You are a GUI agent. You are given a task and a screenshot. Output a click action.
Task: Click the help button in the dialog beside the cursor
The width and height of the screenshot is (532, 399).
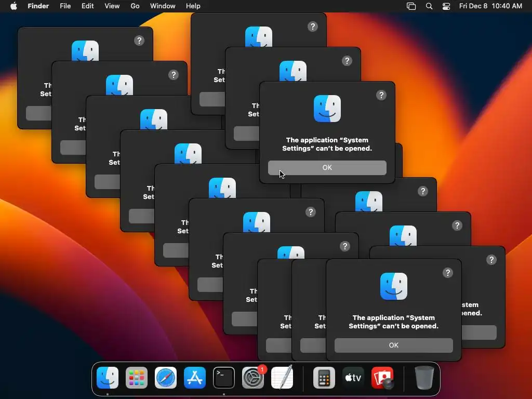pos(381,96)
